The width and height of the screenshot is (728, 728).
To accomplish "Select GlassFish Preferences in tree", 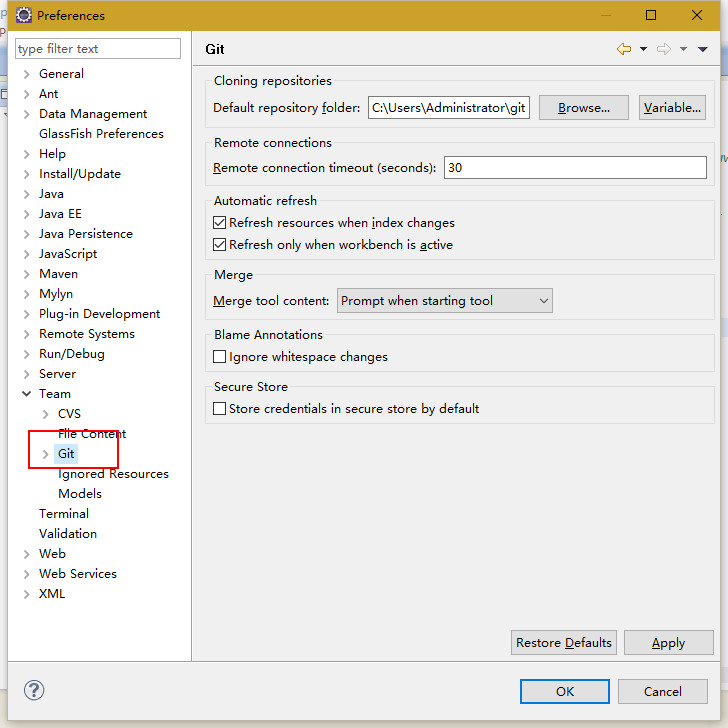I will pyautogui.click(x=101, y=134).
